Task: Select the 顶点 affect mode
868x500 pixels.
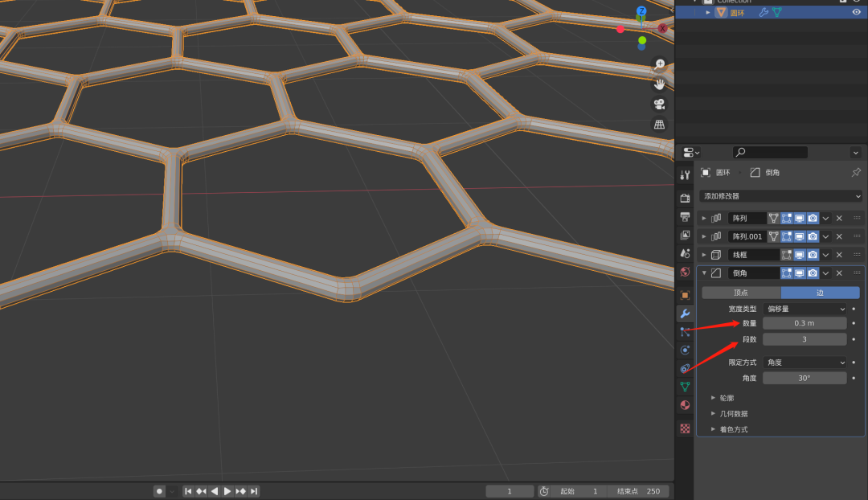Action: 741,293
